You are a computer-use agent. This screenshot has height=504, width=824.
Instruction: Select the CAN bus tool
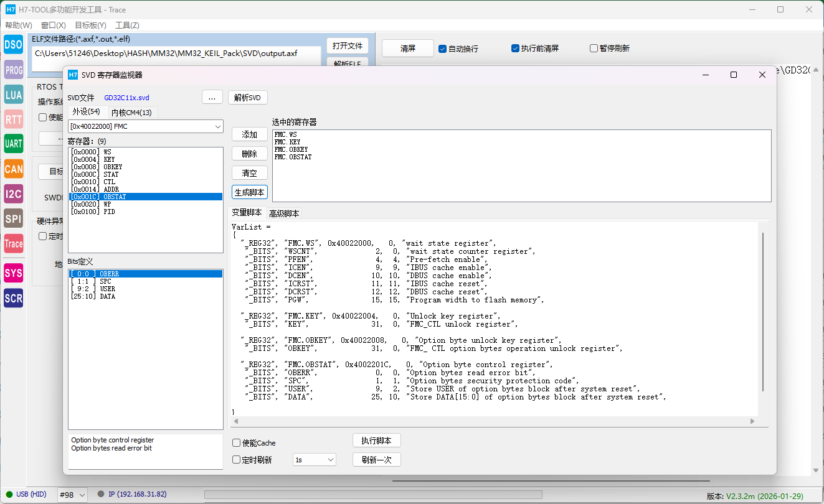[14, 169]
